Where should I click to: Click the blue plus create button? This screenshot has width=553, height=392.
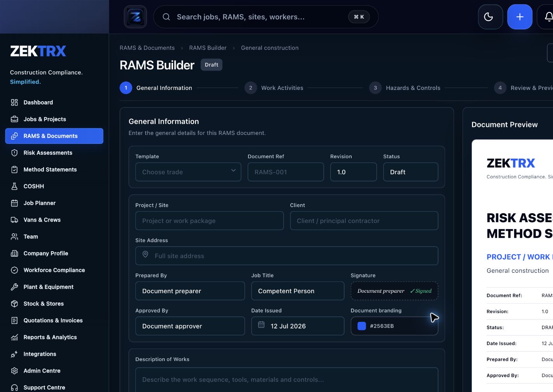pyautogui.click(x=520, y=17)
